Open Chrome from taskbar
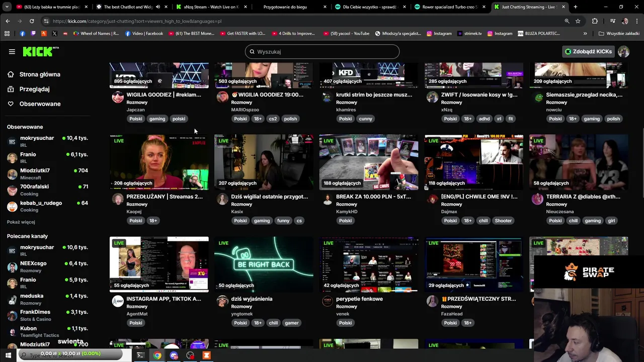 157,355
